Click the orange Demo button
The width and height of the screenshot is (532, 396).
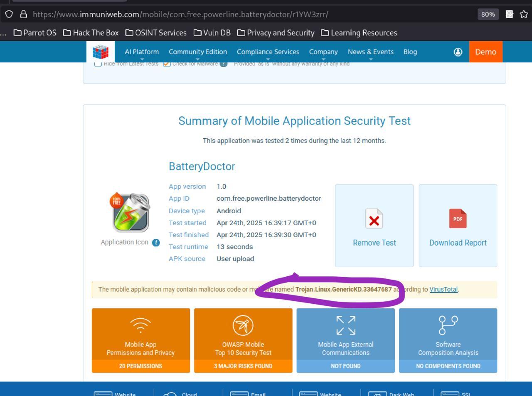point(486,52)
